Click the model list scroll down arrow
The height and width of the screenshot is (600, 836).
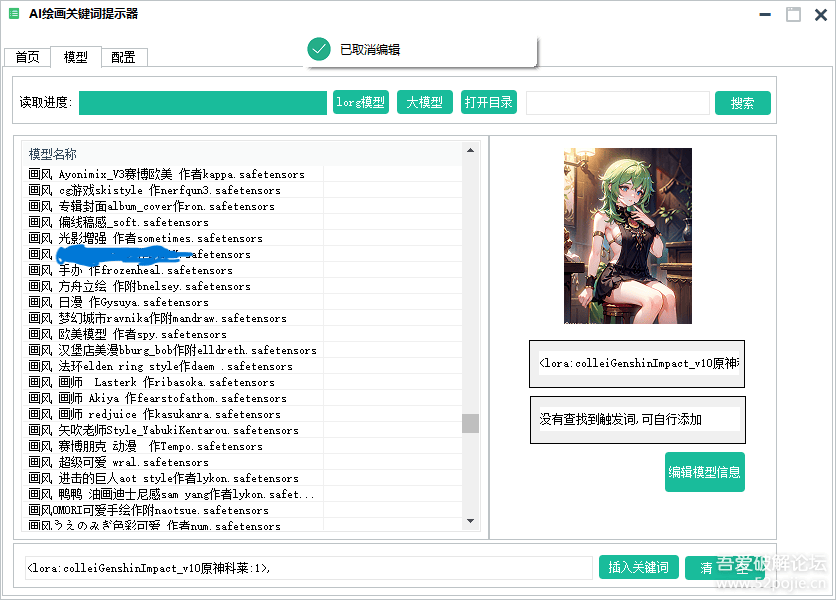click(x=470, y=521)
